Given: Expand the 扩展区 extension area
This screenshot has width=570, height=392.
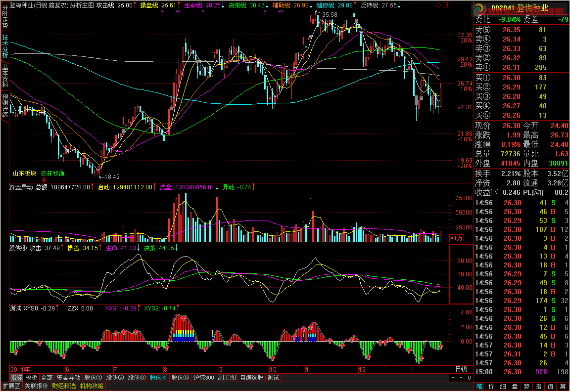Looking at the screenshot, I should coord(11,386).
